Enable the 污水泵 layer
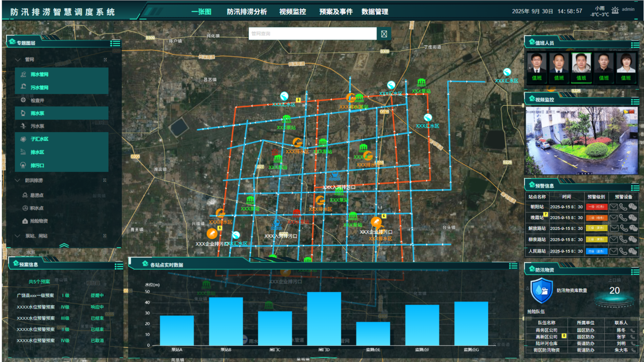 point(37,126)
